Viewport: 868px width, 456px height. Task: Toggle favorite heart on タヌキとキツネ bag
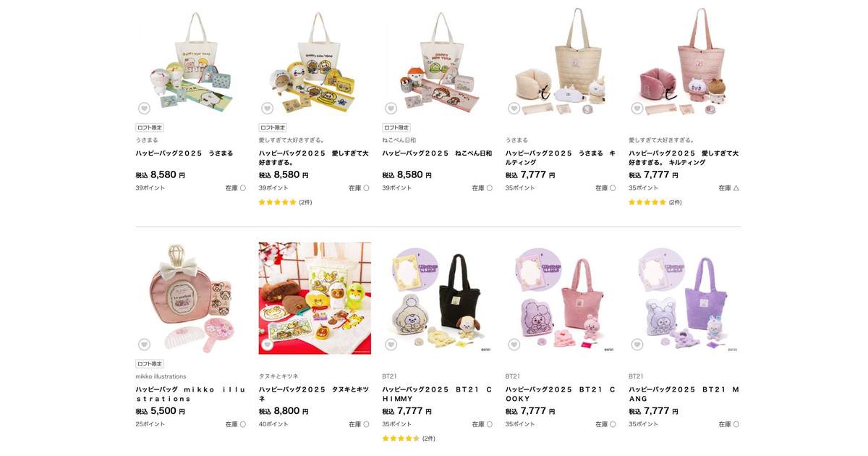click(267, 345)
